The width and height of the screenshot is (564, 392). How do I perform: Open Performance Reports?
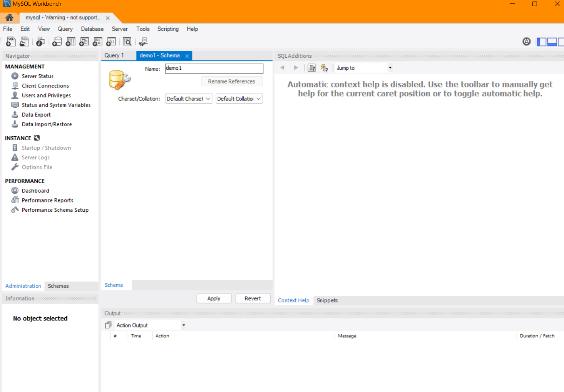pyautogui.click(x=47, y=200)
